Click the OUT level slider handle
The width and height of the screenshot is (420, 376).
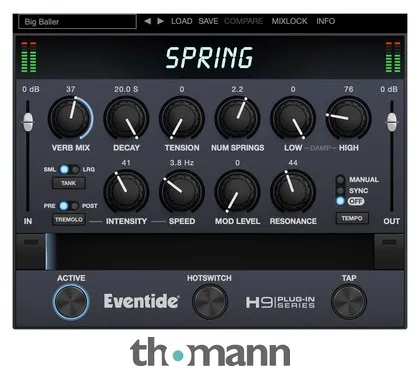coord(392,122)
